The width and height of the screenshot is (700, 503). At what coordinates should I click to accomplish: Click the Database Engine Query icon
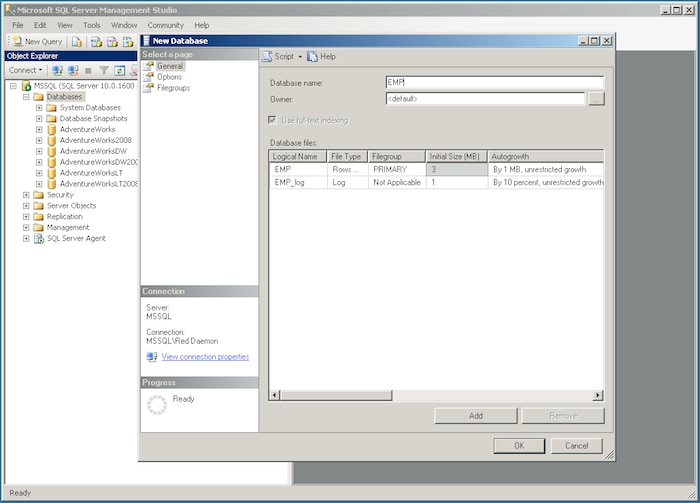[77, 42]
